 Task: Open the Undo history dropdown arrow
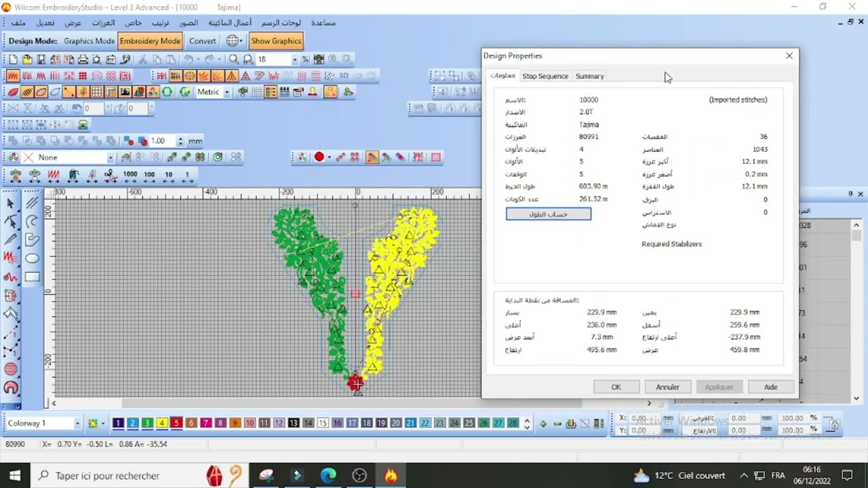(197, 60)
